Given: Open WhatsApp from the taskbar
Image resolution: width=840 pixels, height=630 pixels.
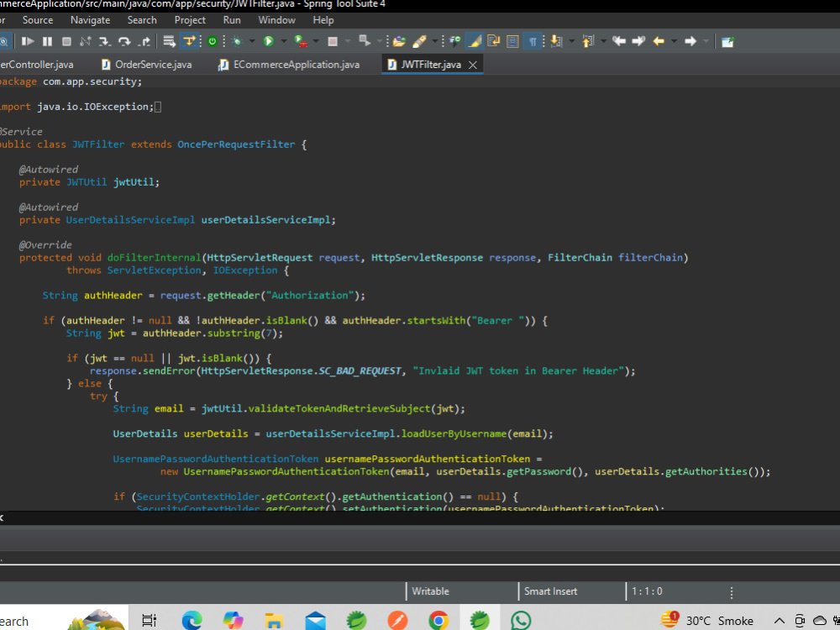Looking at the screenshot, I should [521, 621].
